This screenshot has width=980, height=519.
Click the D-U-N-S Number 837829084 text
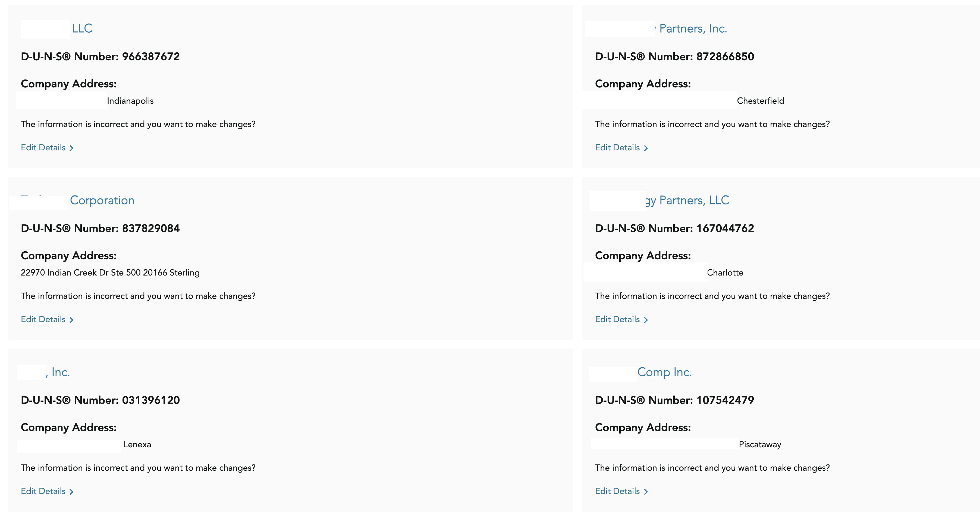tap(100, 229)
